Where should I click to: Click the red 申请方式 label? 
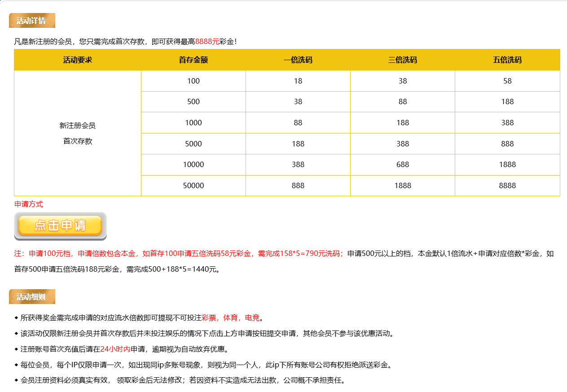pos(29,204)
